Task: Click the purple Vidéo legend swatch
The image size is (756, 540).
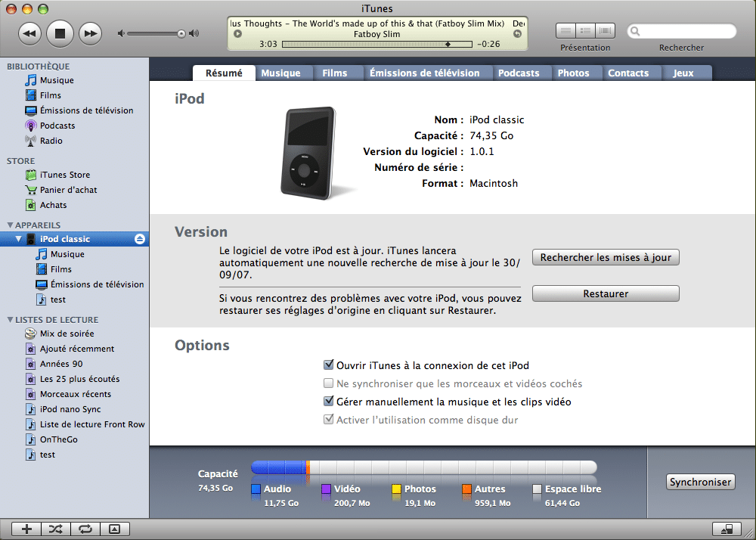Action: (x=326, y=489)
